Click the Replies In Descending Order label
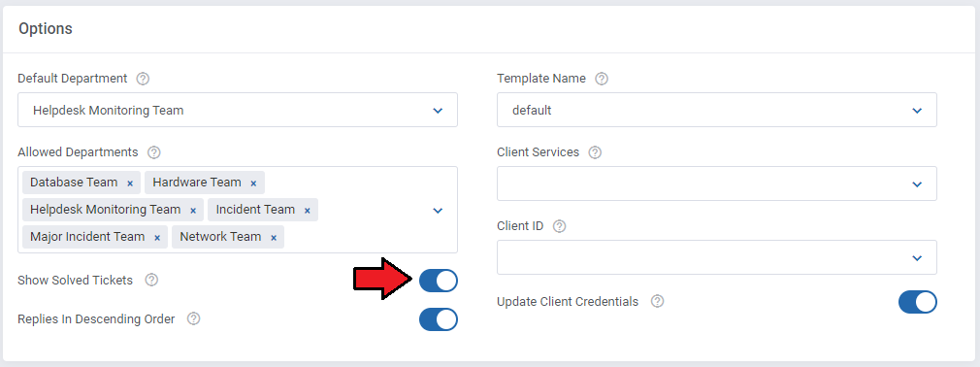 coord(96,318)
